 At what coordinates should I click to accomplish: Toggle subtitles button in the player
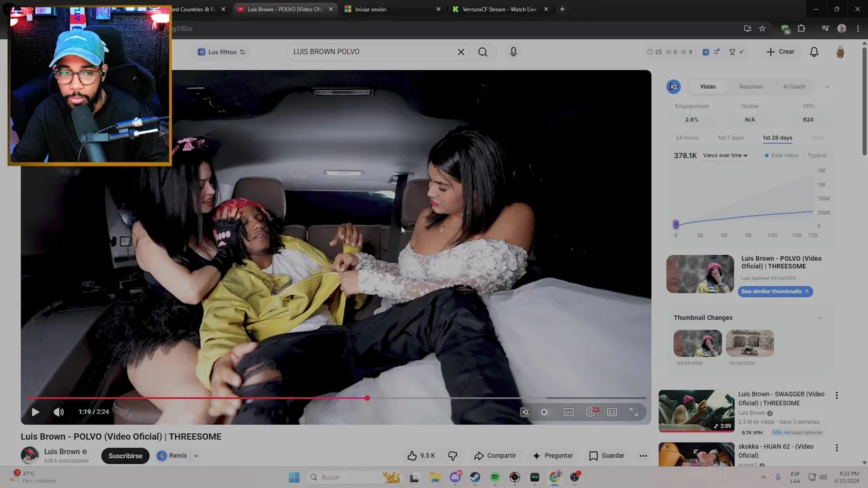click(x=568, y=412)
